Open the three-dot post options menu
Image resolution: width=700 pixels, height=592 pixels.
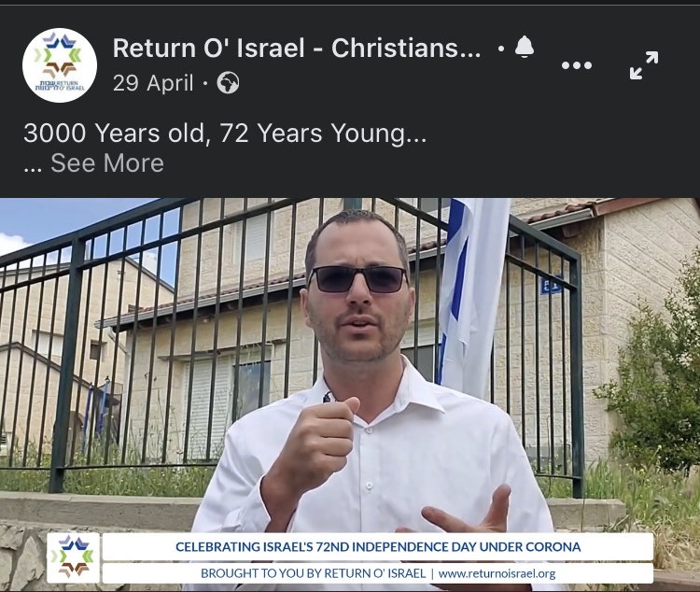577,65
